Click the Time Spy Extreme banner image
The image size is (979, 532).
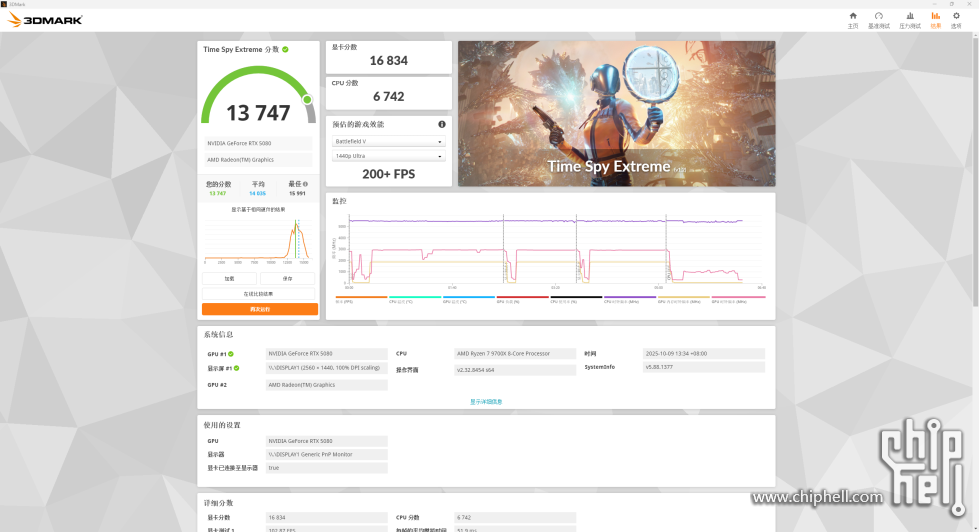tap(616, 112)
